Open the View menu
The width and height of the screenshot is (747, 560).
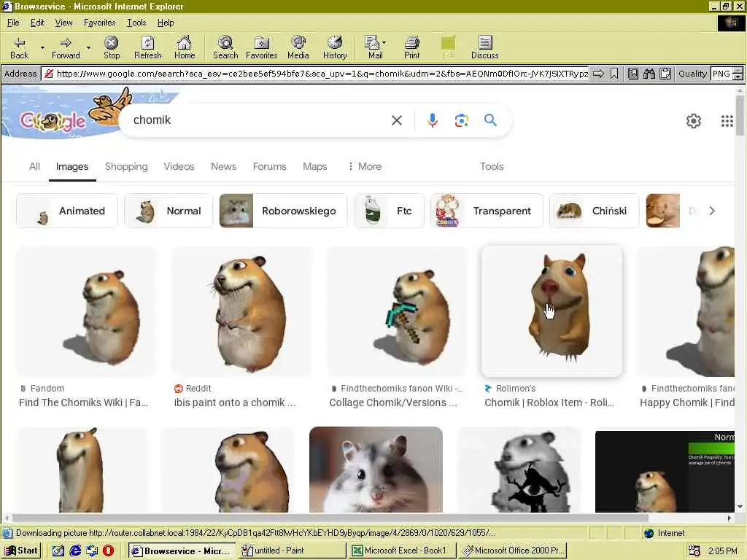pyautogui.click(x=64, y=23)
